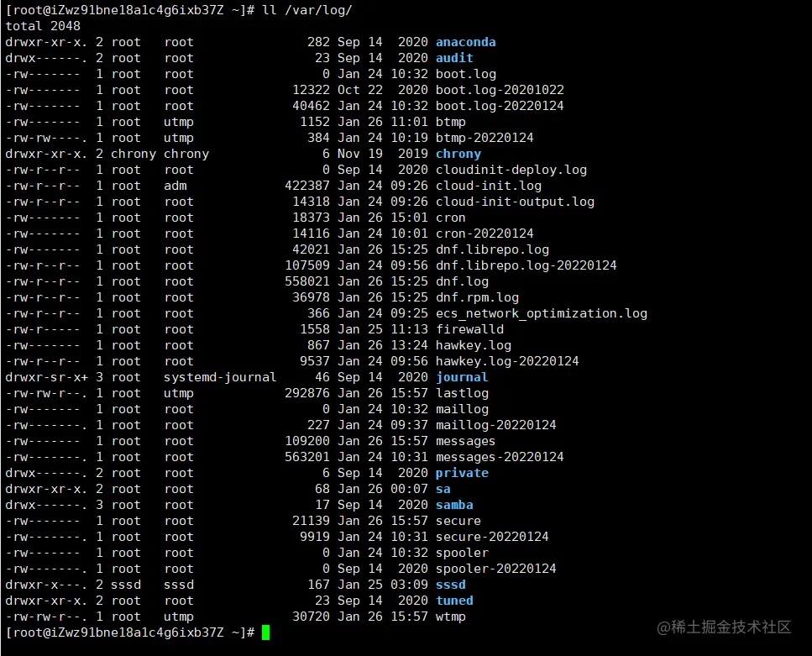Click the btmp file name
The image size is (812, 656).
click(x=451, y=123)
